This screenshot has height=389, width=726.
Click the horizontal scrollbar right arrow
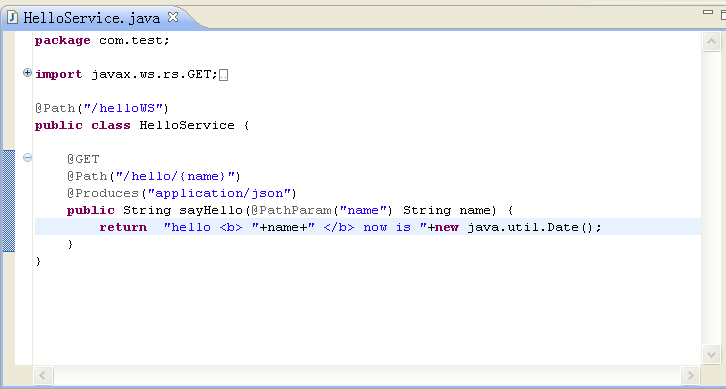[690, 375]
